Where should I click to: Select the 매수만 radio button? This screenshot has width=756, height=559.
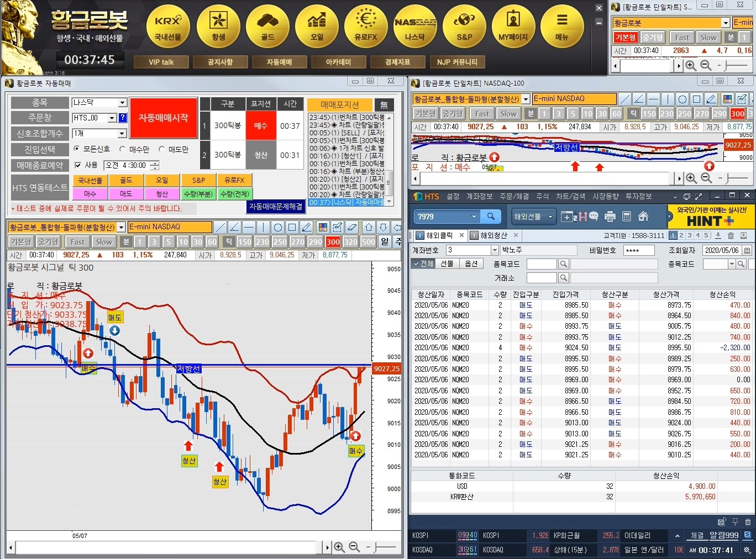click(x=123, y=149)
